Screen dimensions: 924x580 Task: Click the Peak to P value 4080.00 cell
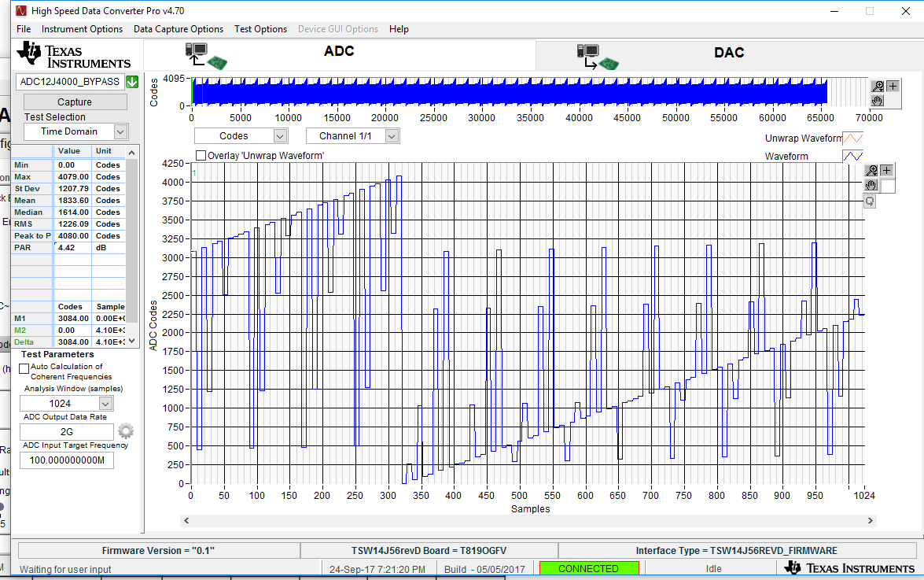[73, 236]
